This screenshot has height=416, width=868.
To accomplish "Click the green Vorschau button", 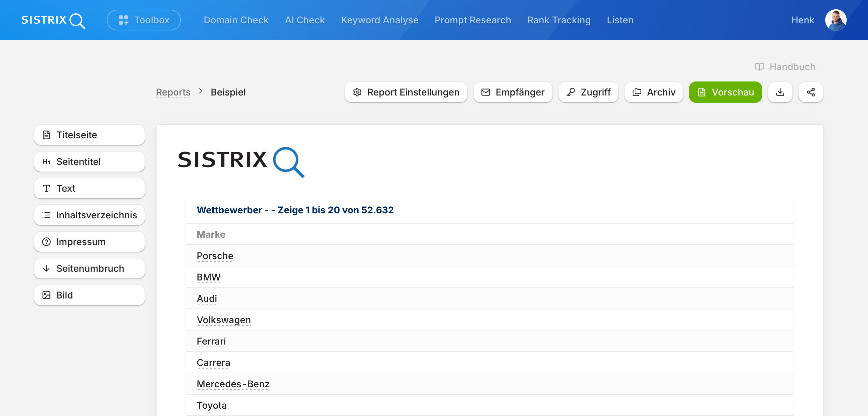I will tap(725, 92).
